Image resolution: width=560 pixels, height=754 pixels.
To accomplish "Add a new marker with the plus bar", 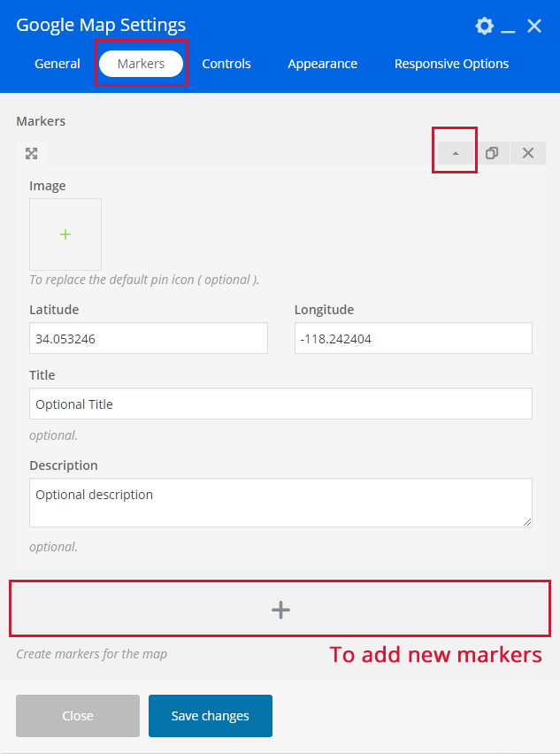I will (280, 609).
